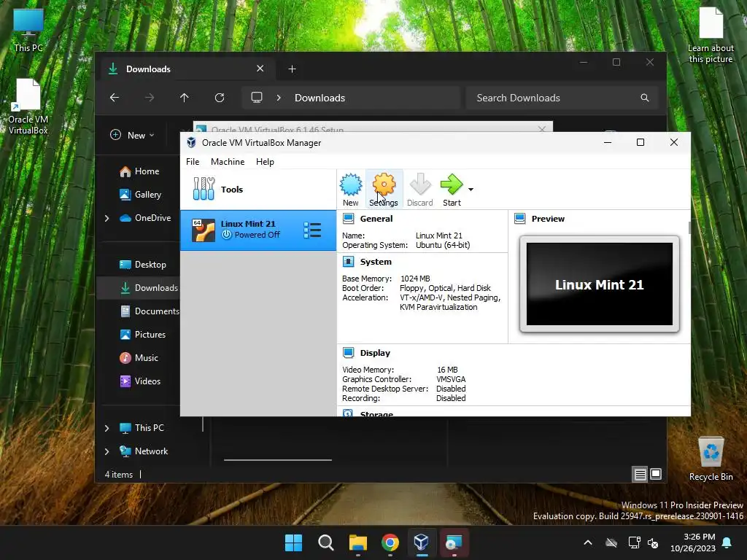Show hidden system tray icons
This screenshot has height=560, width=747.
(588, 542)
